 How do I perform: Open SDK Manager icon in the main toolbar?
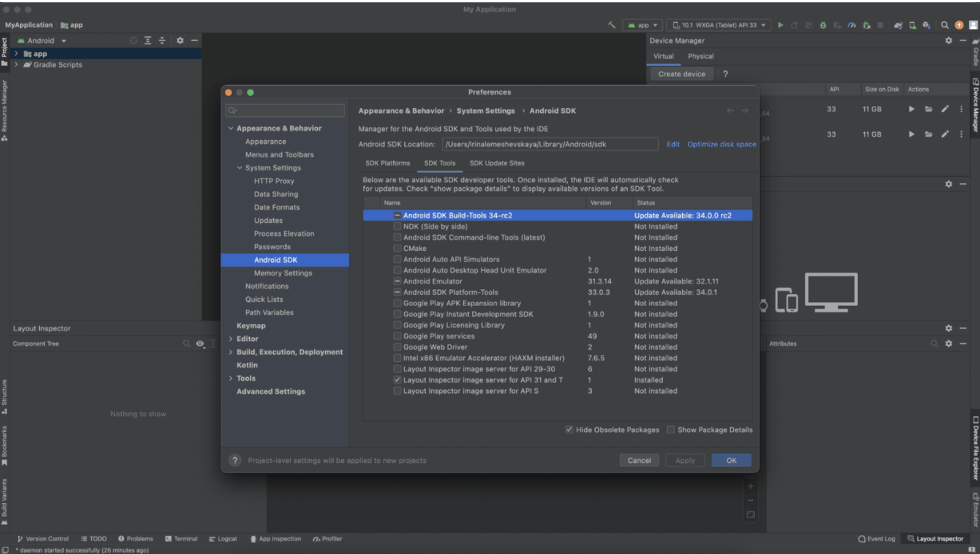(x=927, y=25)
